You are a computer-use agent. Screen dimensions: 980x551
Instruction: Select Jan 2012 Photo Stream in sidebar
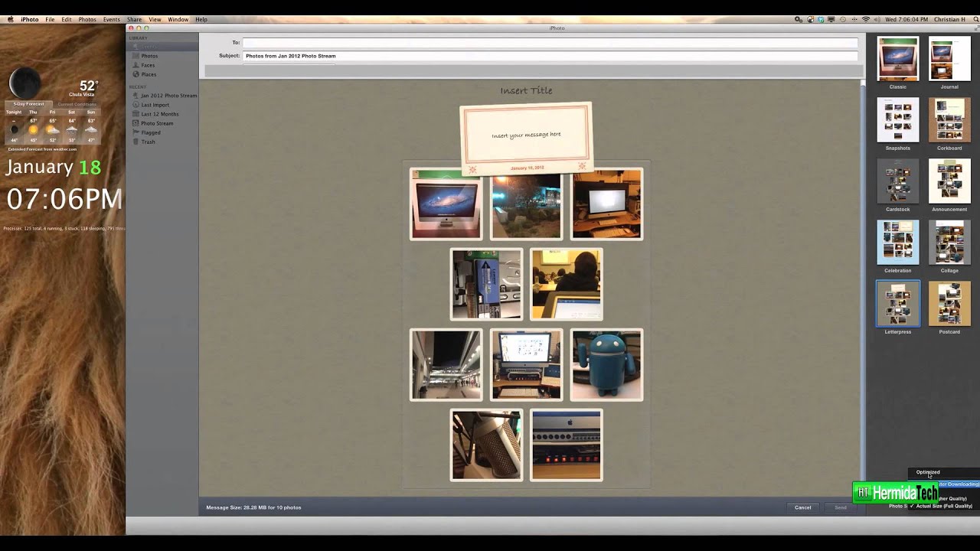(168, 96)
